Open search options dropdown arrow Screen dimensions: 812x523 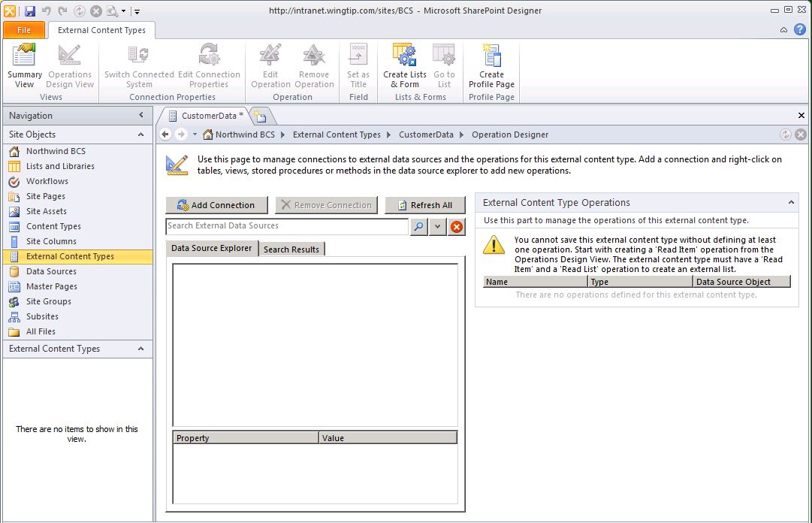[x=438, y=226]
